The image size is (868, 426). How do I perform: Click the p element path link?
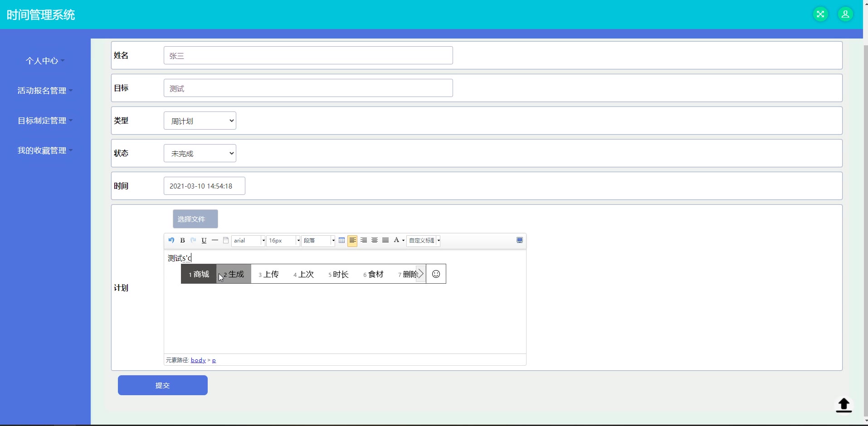click(214, 360)
